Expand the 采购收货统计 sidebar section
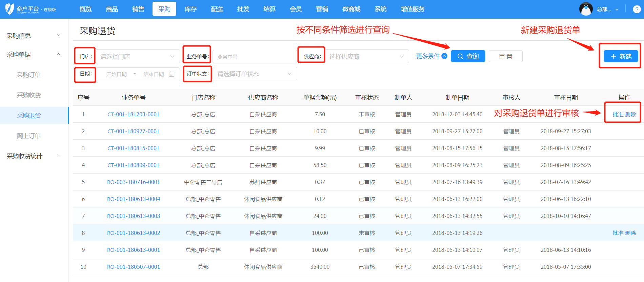Image resolution: width=644 pixels, height=282 pixels. point(34,156)
